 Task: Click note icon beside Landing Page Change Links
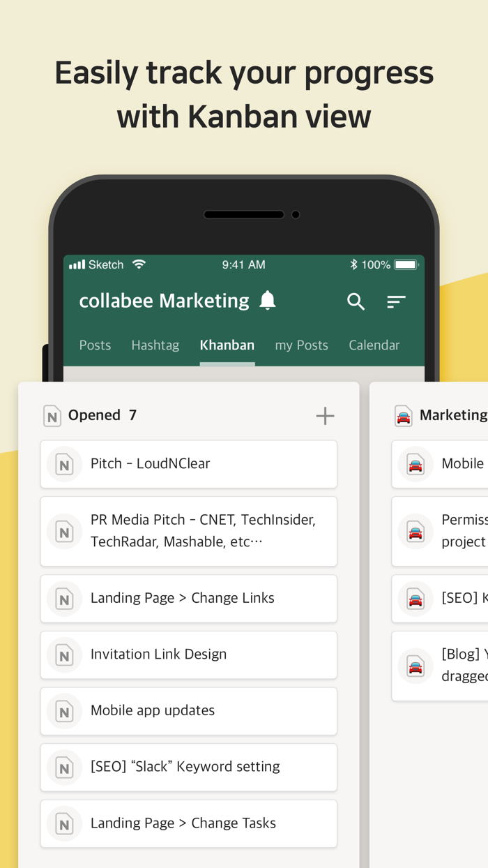pyautogui.click(x=64, y=599)
